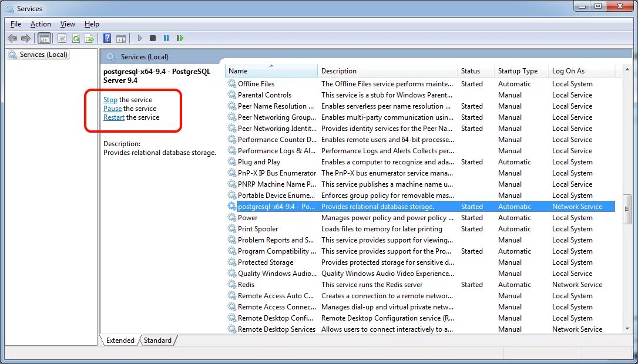Click the Export List toolbar icon
The height and width of the screenshot is (364, 638).
[89, 38]
